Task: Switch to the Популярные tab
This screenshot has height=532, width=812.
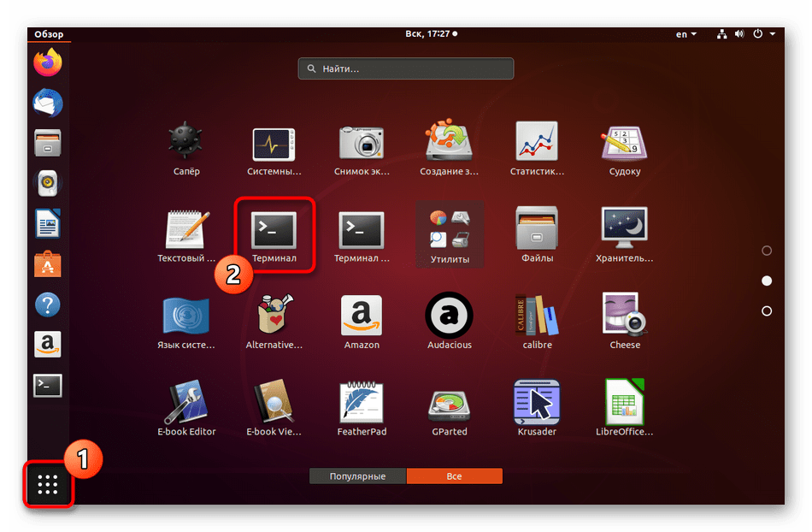Action: [x=357, y=476]
